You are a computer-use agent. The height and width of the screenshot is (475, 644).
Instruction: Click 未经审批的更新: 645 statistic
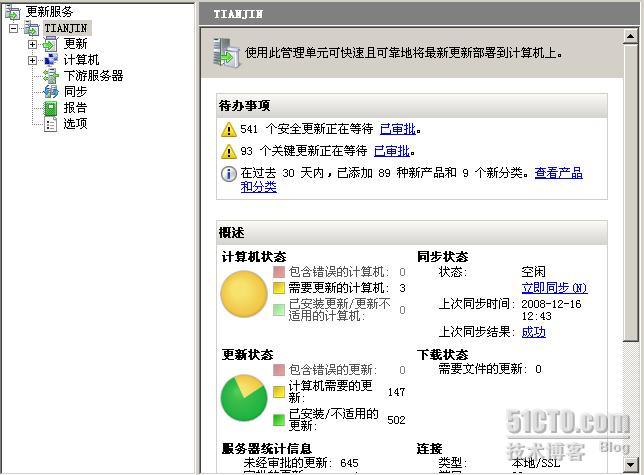pos(301,463)
